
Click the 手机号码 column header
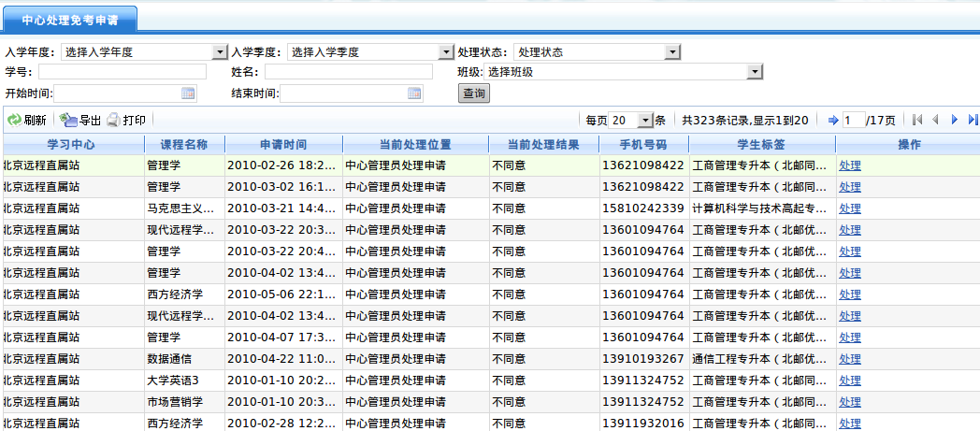pyautogui.click(x=643, y=145)
